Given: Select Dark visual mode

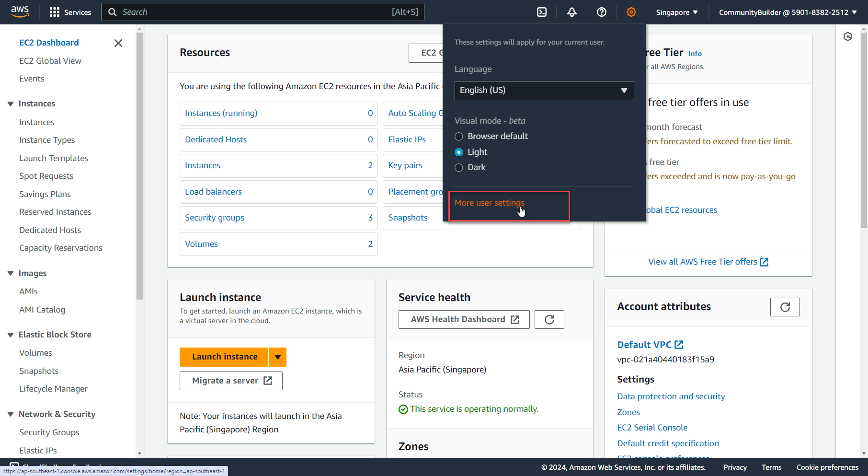Looking at the screenshot, I should coord(458,167).
